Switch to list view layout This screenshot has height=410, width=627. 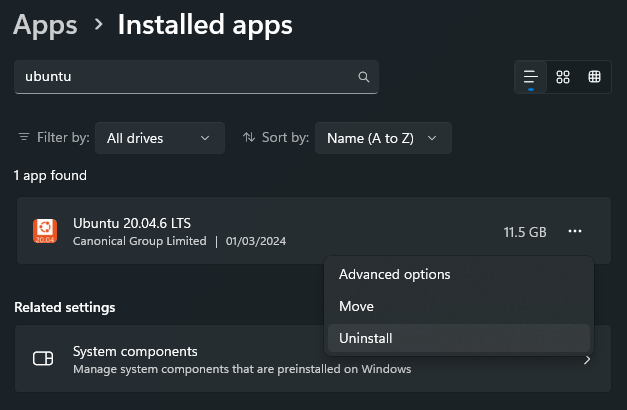pos(531,77)
